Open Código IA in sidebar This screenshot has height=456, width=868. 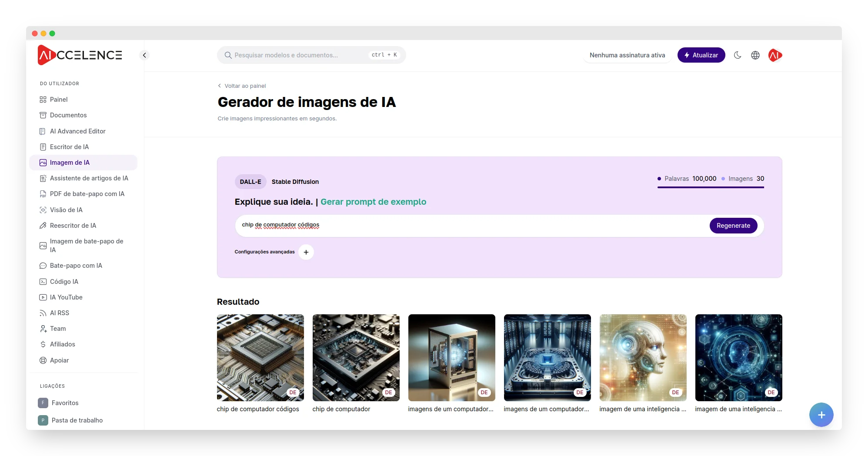pos(64,282)
